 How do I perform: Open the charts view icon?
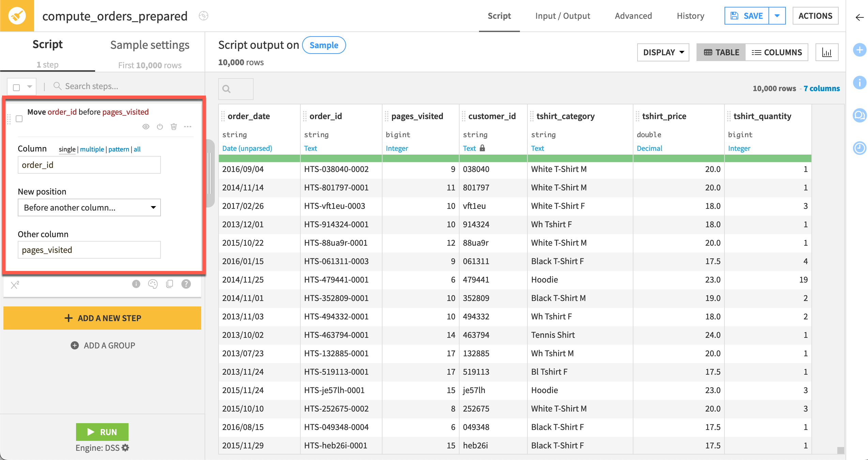827,52
